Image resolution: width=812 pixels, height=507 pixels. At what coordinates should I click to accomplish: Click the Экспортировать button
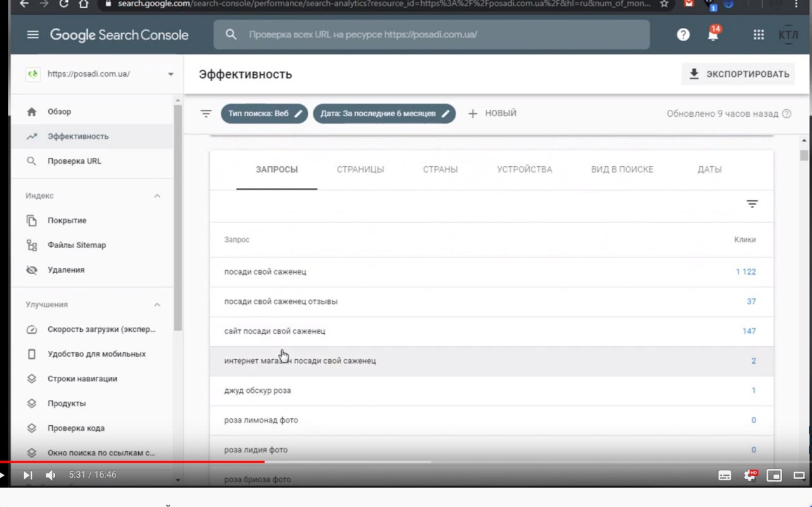pos(739,74)
